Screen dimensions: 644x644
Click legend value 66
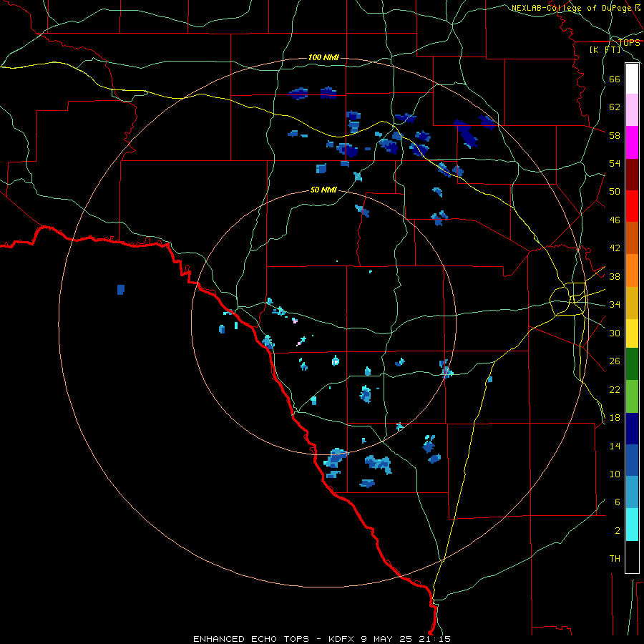[x=615, y=79]
